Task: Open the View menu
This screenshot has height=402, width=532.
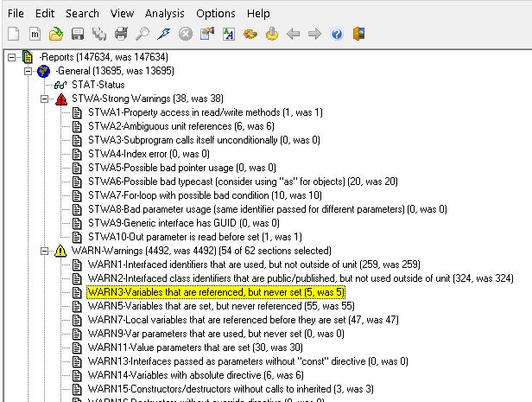Action: pyautogui.click(x=122, y=14)
